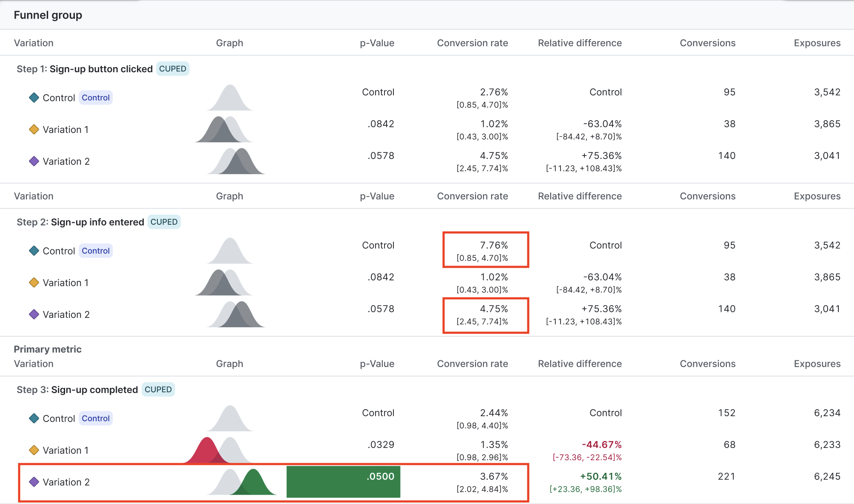Click the teal Control diamond icon in Step 2
The width and height of the screenshot is (854, 504).
pyautogui.click(x=34, y=251)
